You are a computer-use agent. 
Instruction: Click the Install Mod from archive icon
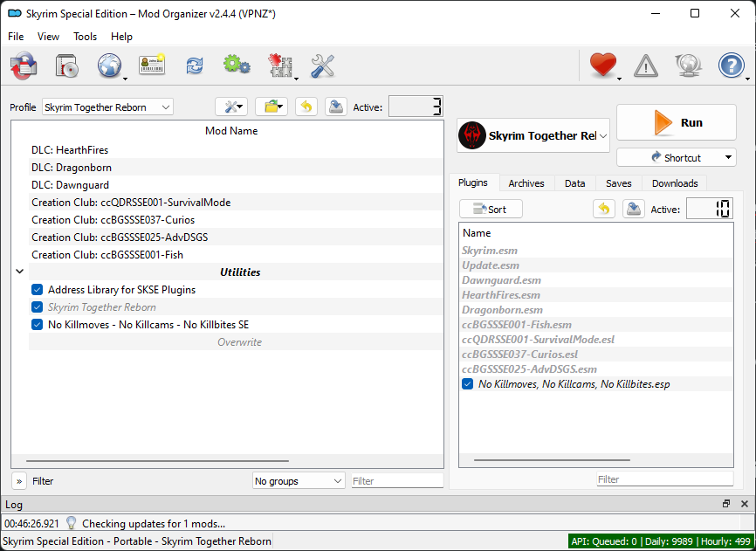(x=66, y=66)
